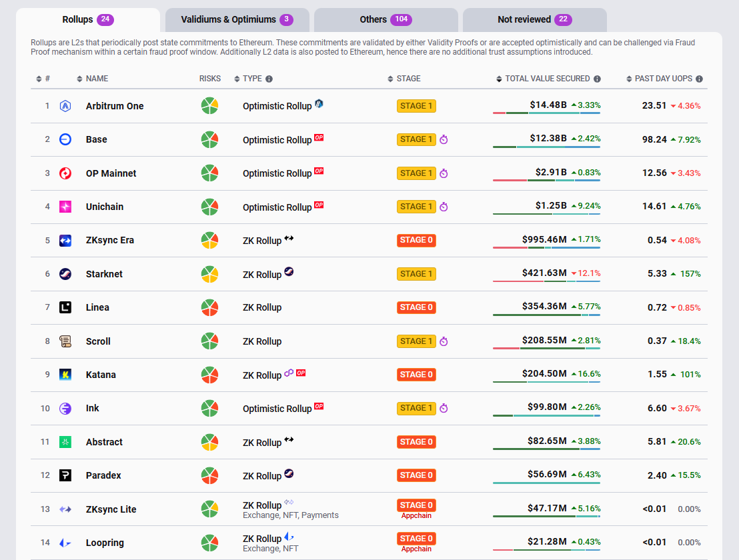Select the Base logo icon
This screenshot has width=739, height=560.
(x=65, y=139)
